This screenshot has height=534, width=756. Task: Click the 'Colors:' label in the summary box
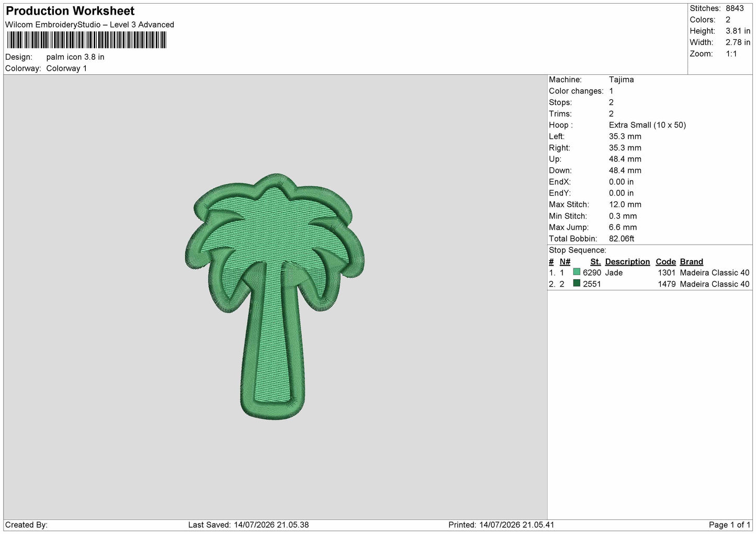[x=702, y=20]
